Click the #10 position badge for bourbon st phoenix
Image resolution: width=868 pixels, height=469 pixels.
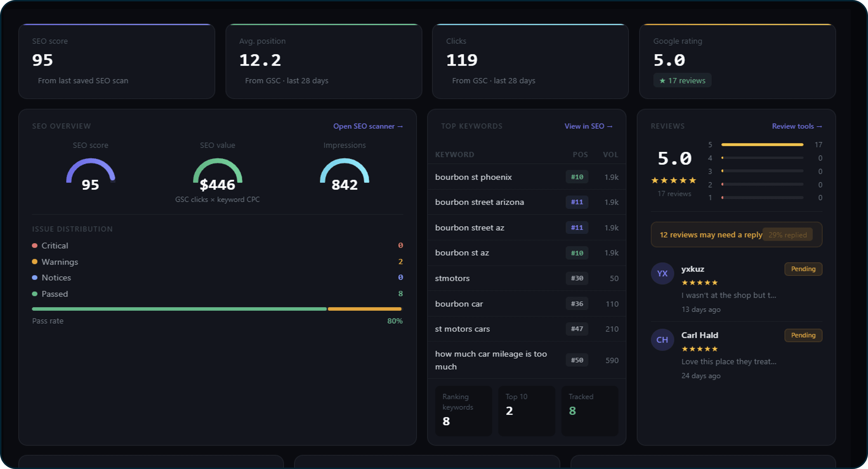tap(577, 177)
